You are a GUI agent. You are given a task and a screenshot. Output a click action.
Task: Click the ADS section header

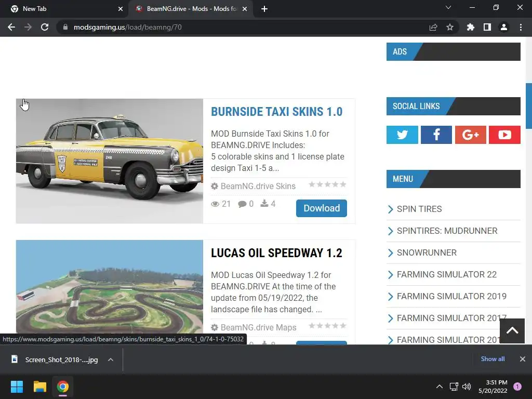tap(453, 51)
